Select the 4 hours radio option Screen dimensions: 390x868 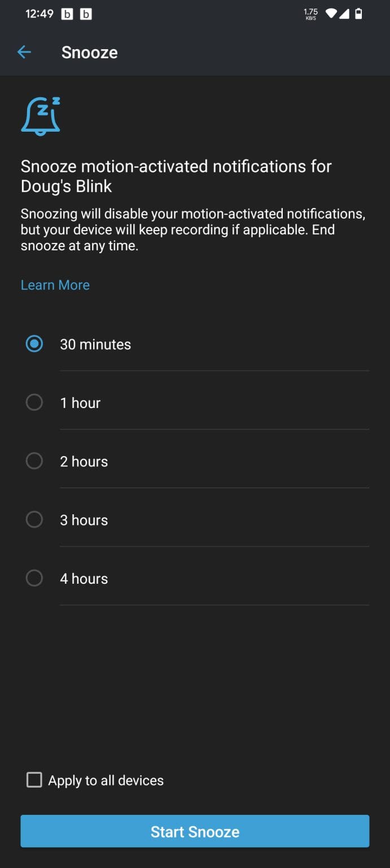coord(34,578)
